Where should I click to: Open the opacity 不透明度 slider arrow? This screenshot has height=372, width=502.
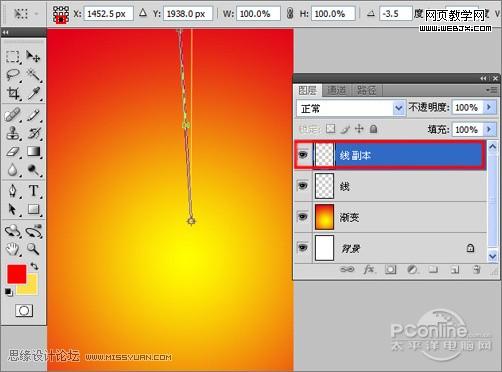click(489, 107)
